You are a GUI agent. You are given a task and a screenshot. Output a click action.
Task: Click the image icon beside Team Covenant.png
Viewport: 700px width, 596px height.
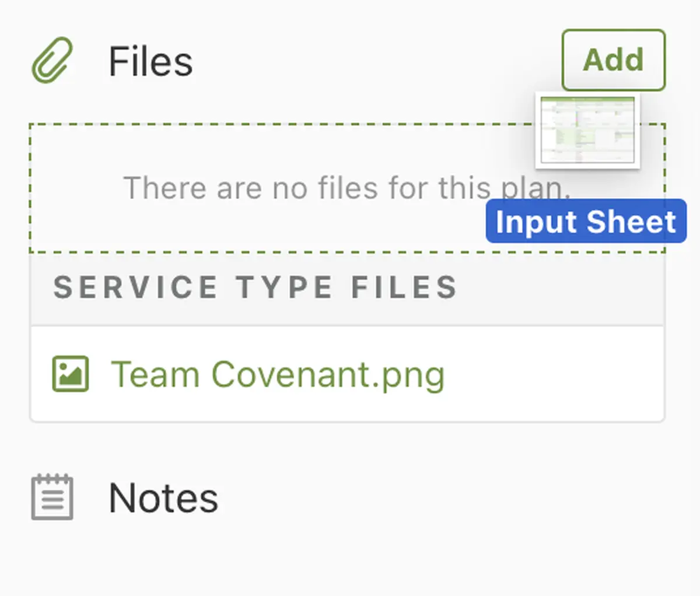click(71, 374)
